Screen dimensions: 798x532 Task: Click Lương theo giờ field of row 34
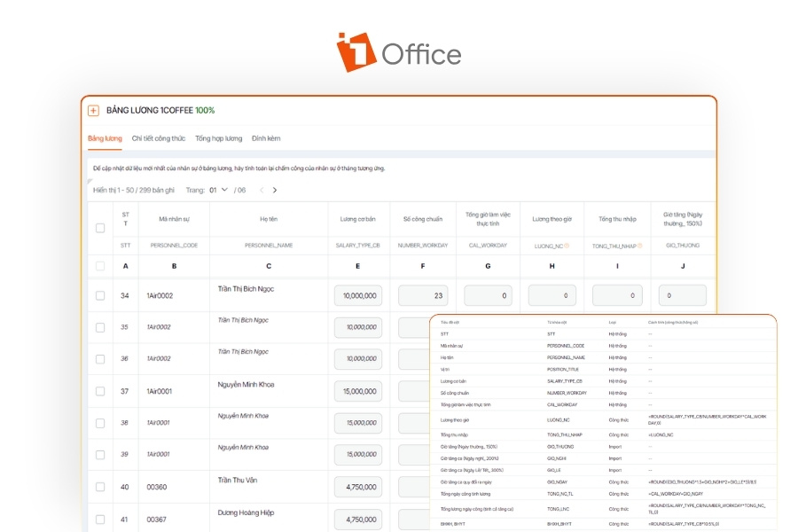coord(552,295)
